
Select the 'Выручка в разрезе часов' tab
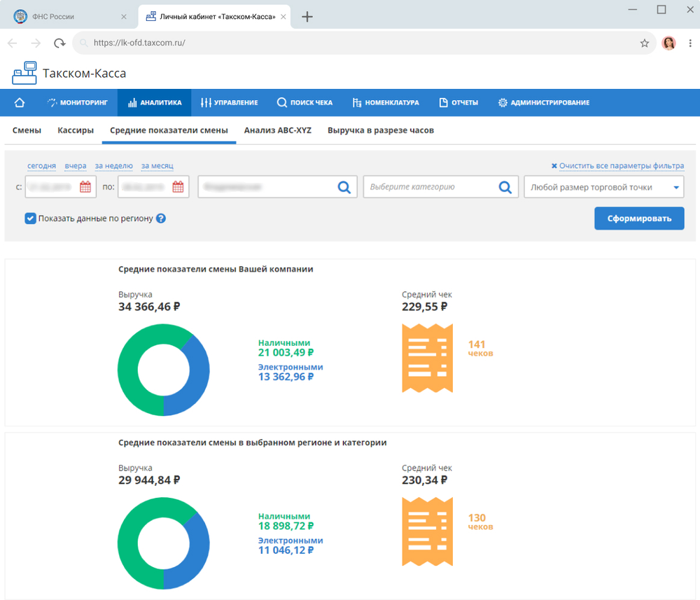(x=381, y=130)
